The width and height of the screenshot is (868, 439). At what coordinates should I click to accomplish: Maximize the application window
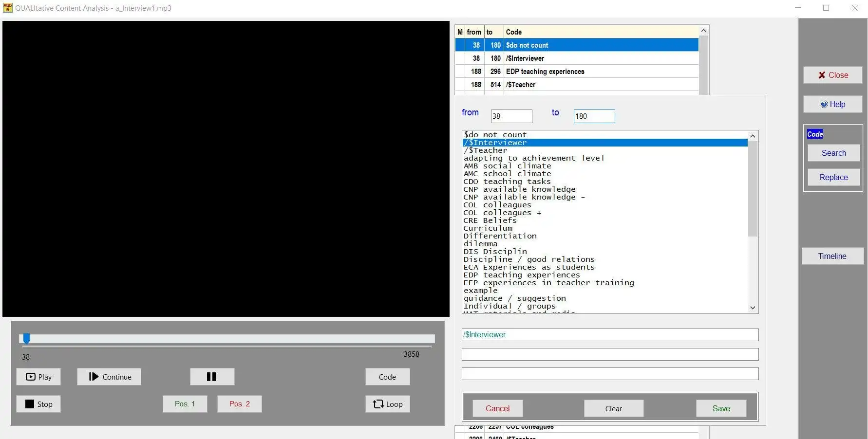tap(826, 8)
